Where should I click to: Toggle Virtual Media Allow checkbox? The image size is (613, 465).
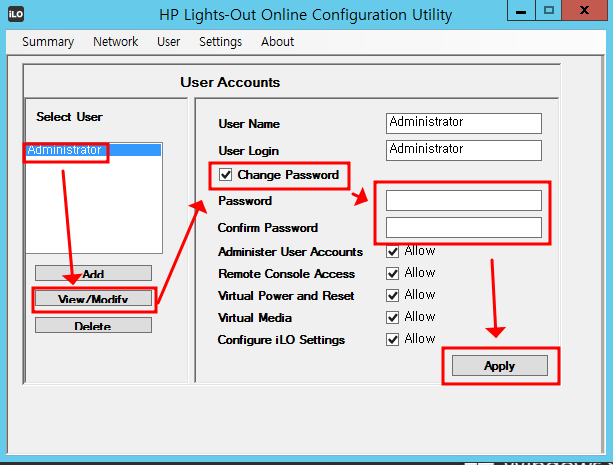click(393, 317)
